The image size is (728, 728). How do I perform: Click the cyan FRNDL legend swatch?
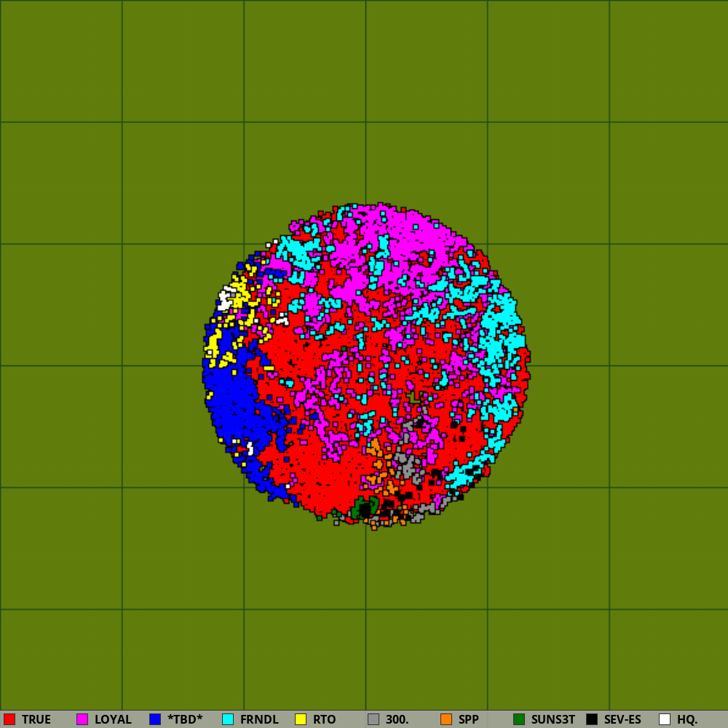(228, 719)
